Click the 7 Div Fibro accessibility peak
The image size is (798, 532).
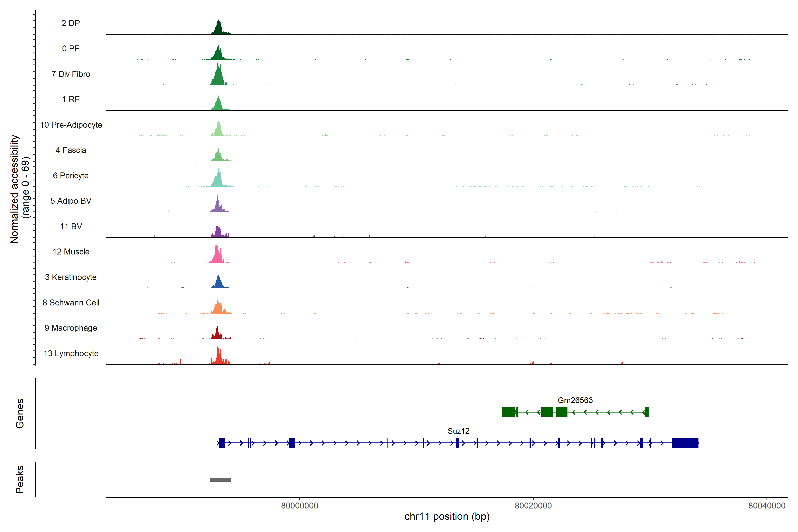218,77
